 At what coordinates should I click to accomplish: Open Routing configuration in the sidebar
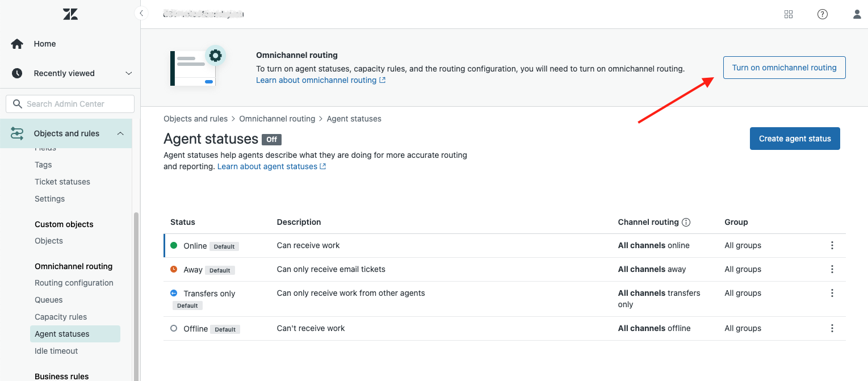coord(74,283)
